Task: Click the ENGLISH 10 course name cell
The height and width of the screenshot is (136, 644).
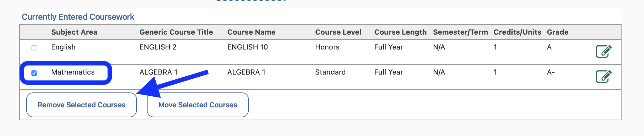Action: pos(247,47)
